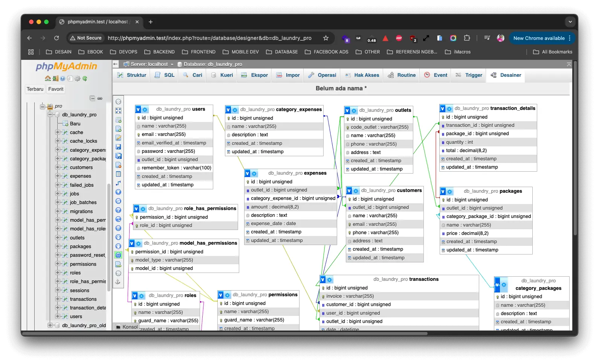This screenshot has height=364, width=599.
Task: Open the Ekspor tab
Action: pos(255,75)
